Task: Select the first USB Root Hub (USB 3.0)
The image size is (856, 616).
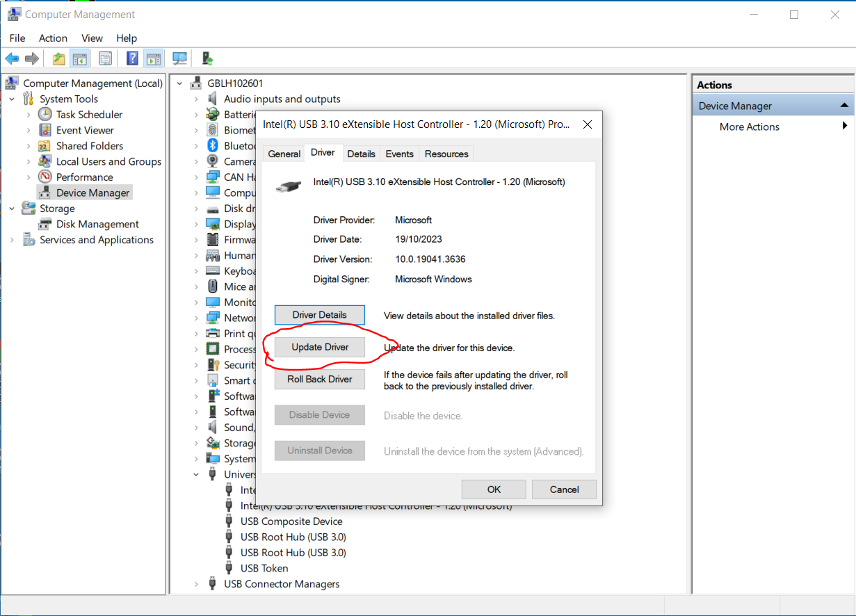Action: point(293,537)
